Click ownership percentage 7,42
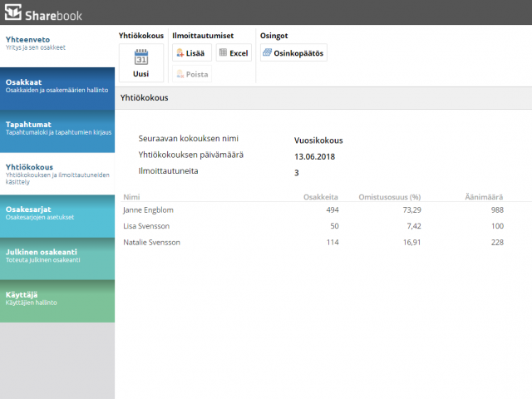 [x=414, y=226]
